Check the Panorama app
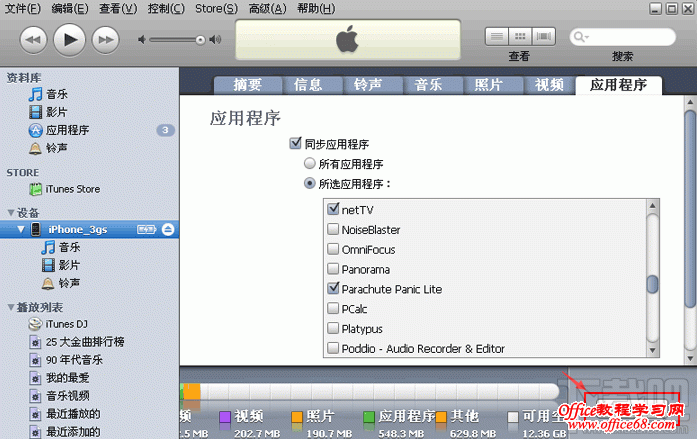697x439 pixels. [x=333, y=268]
